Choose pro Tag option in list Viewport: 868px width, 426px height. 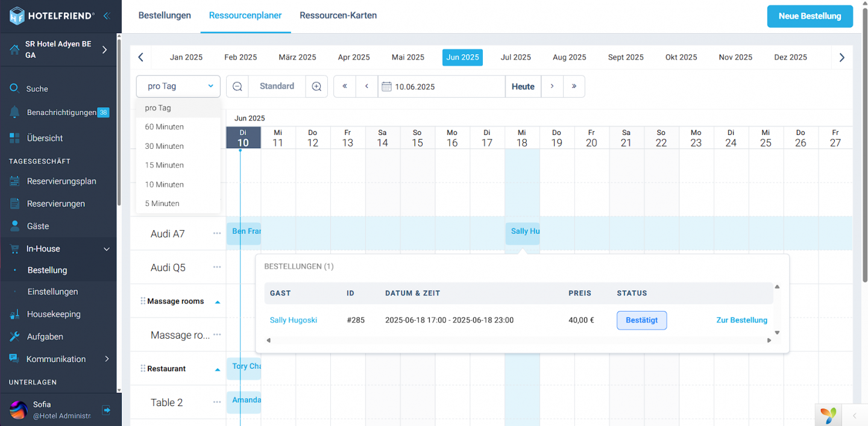click(178, 108)
